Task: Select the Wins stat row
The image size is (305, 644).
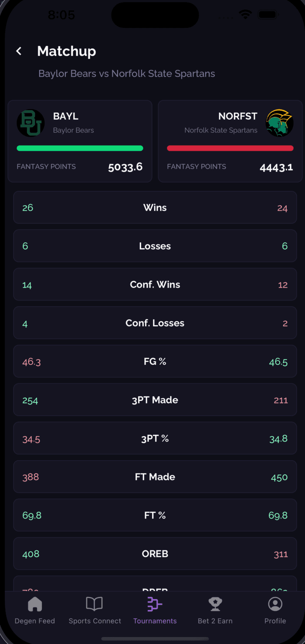Action: [x=155, y=207]
